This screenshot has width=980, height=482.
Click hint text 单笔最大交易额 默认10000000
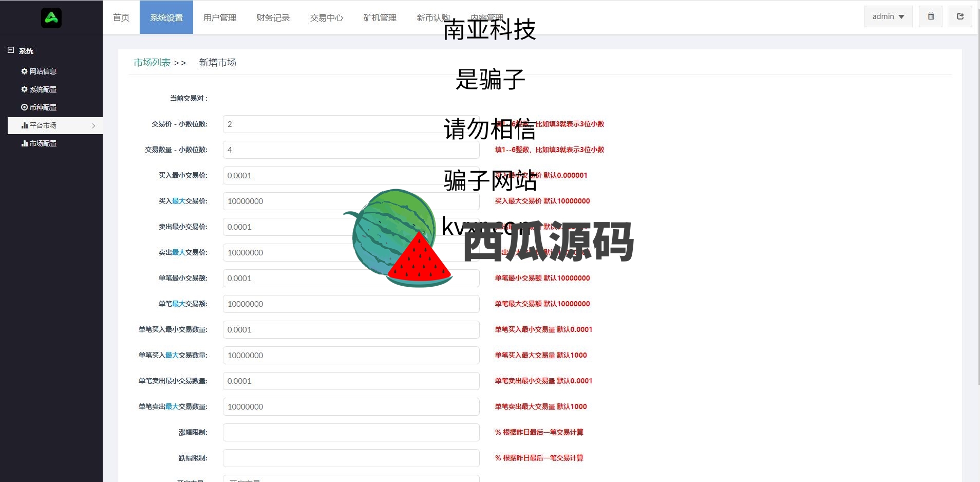coord(542,304)
